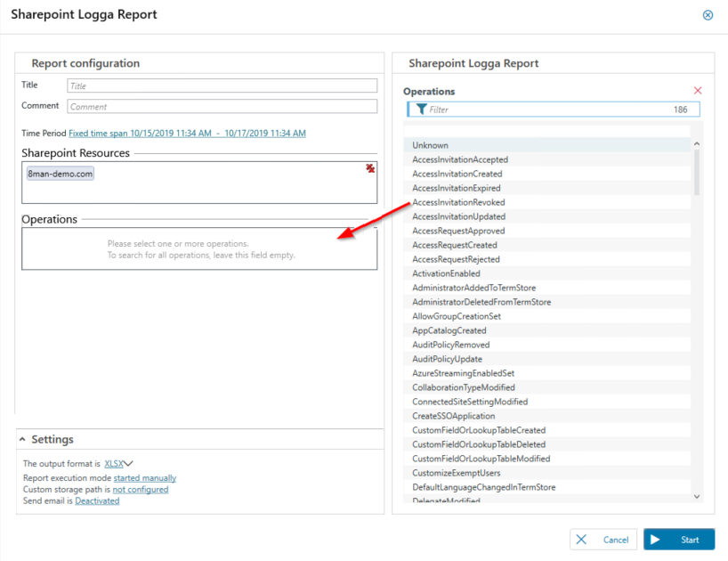Select AccessInvitationRevoked in operations list

coord(458,202)
